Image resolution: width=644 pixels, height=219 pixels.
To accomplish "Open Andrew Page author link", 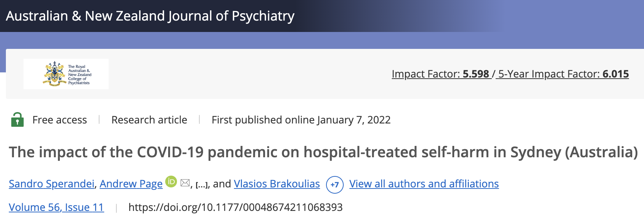I will [131, 184].
